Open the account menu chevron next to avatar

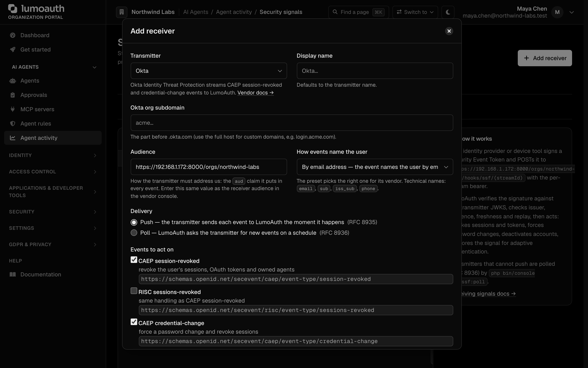pyautogui.click(x=572, y=12)
